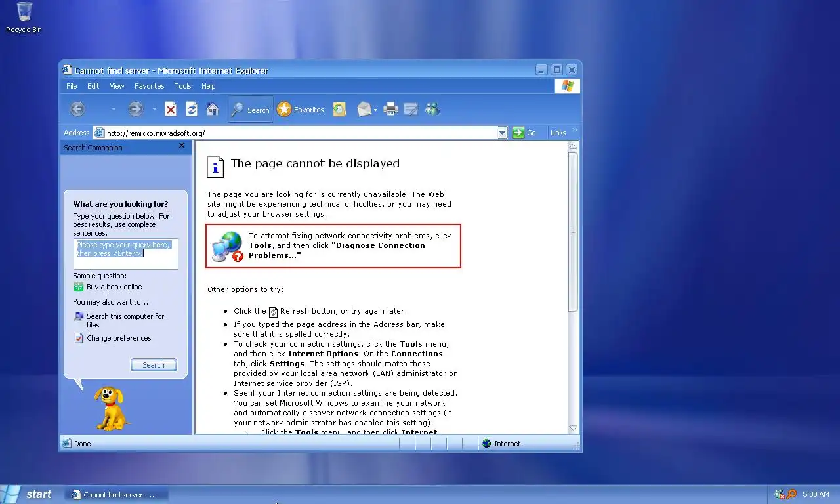Click the inline Refresh icon in the page text
840x504 pixels.
pos(274,312)
